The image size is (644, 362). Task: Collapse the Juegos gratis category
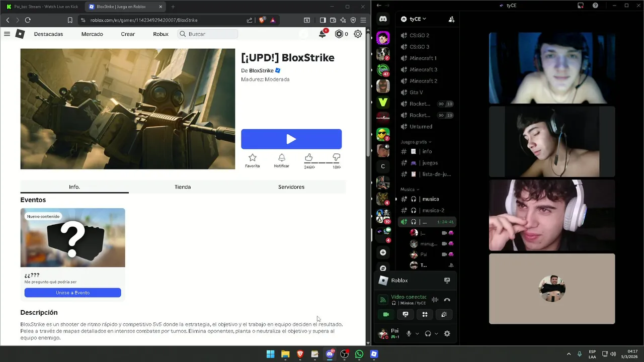(x=416, y=142)
